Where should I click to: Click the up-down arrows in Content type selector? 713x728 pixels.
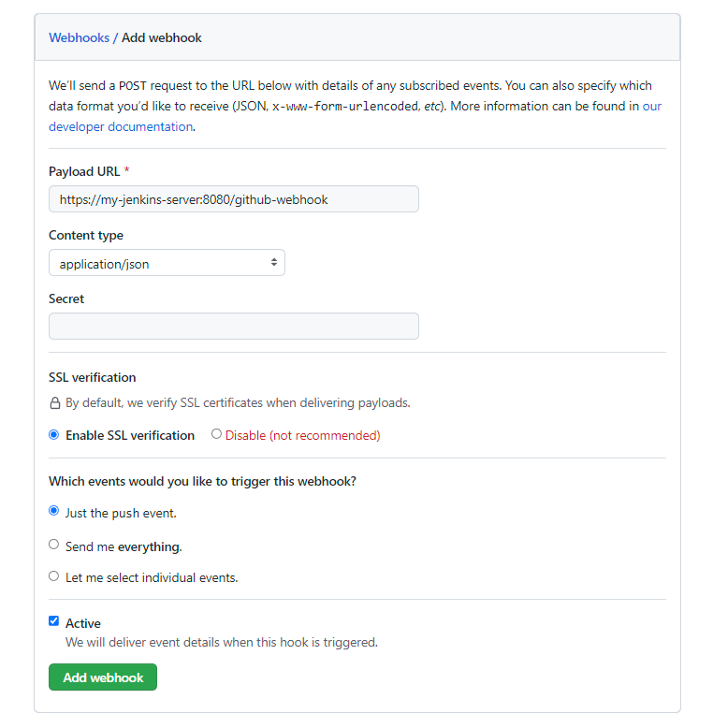point(274,262)
